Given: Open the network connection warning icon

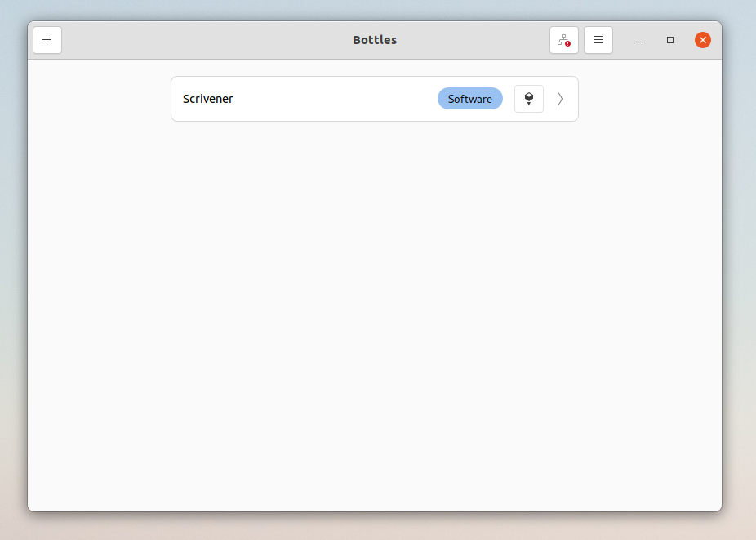Looking at the screenshot, I should pos(563,40).
